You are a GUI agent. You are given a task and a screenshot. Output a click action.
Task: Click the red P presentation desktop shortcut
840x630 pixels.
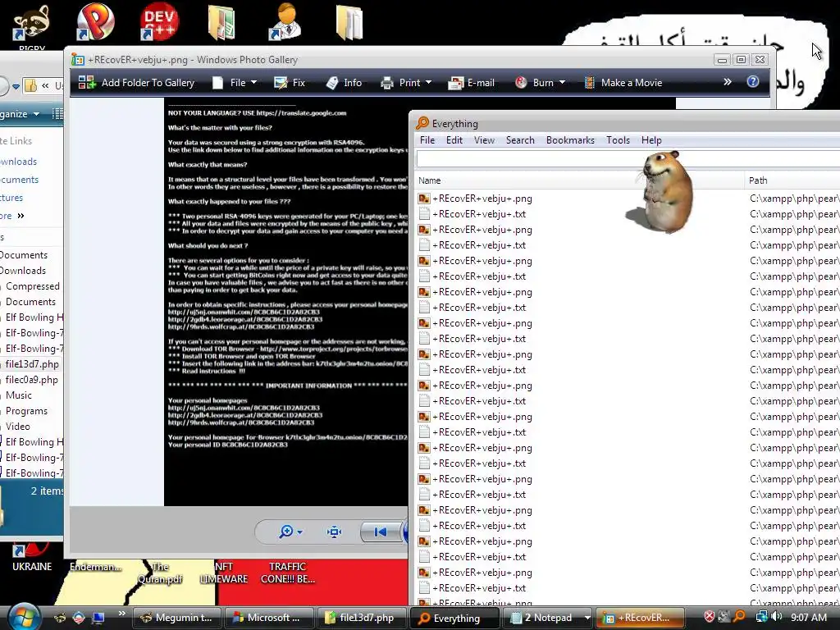coord(95,22)
